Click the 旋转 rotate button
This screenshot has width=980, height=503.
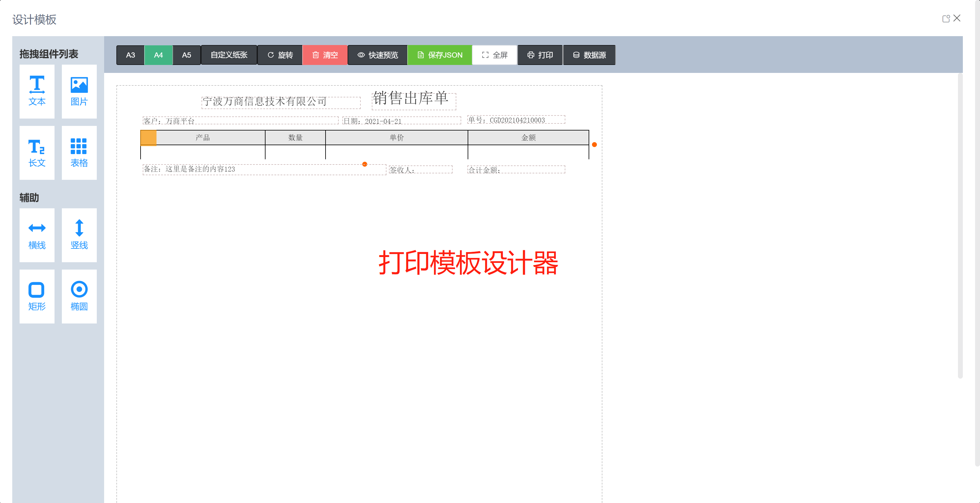coord(280,55)
